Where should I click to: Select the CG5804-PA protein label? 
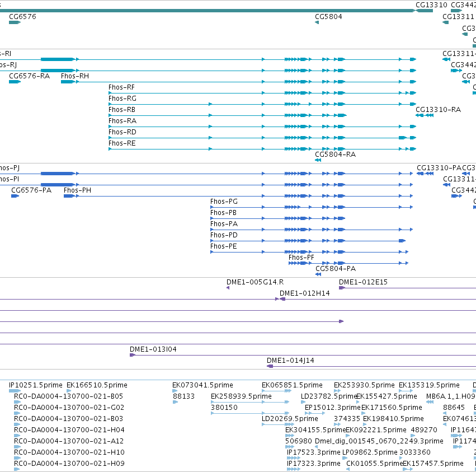[x=336, y=269]
